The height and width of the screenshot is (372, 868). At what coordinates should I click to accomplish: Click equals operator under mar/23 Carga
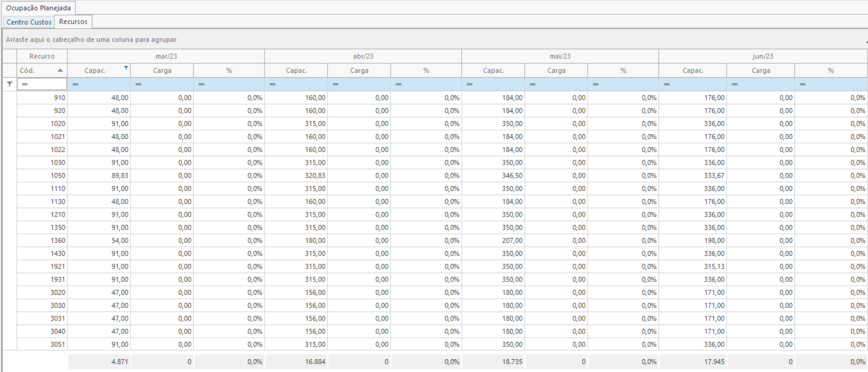pos(138,85)
